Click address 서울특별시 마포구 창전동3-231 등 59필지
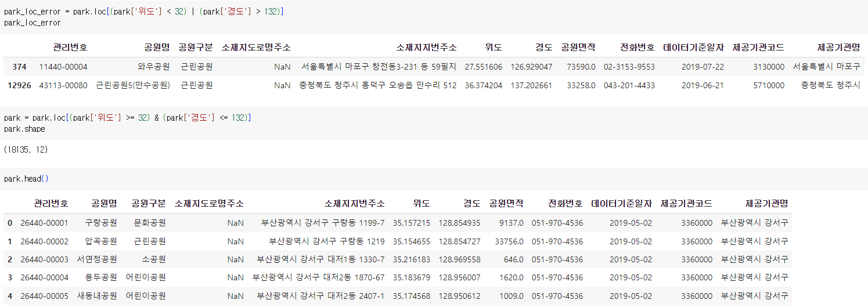 click(x=379, y=67)
